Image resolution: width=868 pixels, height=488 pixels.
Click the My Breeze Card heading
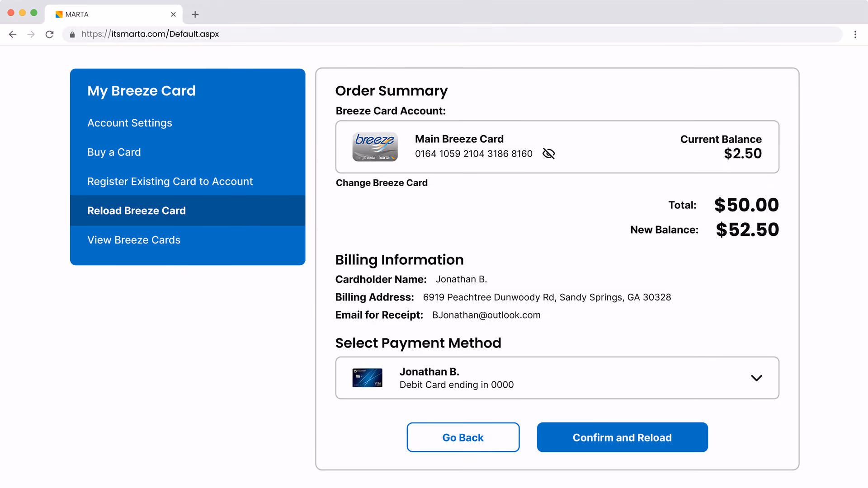[142, 91]
